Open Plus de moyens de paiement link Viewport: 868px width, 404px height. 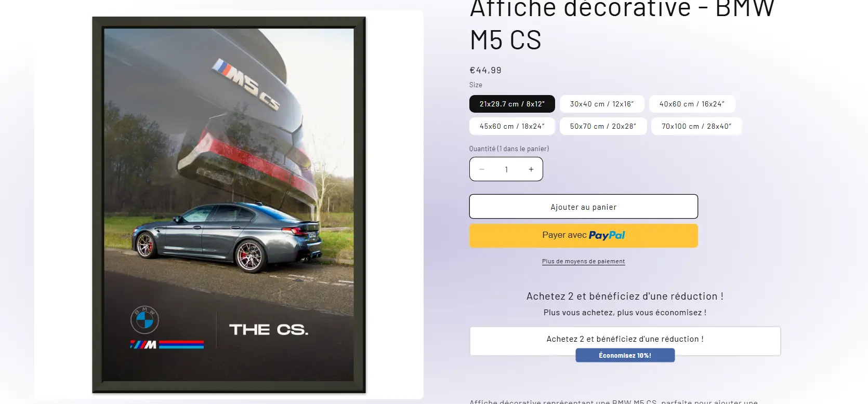(583, 261)
